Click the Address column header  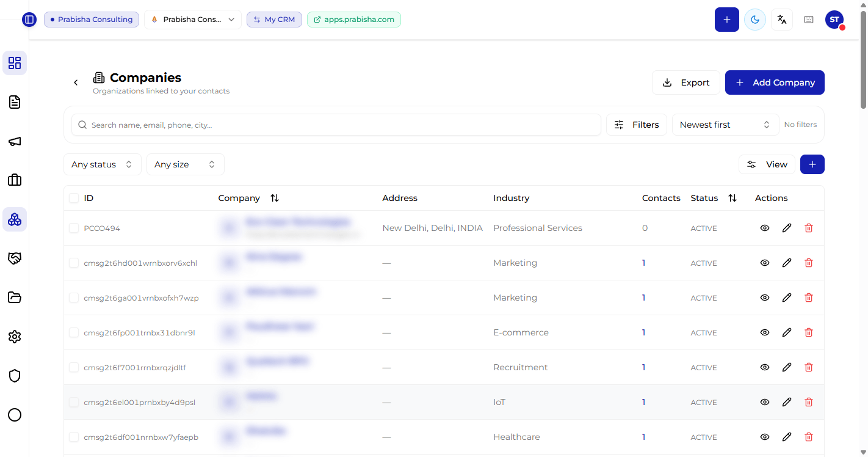[x=400, y=198]
